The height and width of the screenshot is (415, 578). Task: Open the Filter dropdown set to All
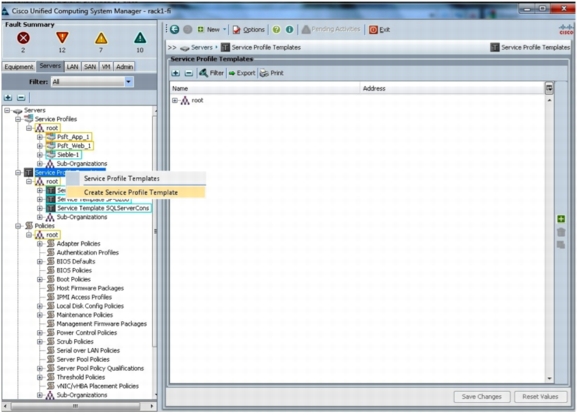pyautogui.click(x=92, y=82)
